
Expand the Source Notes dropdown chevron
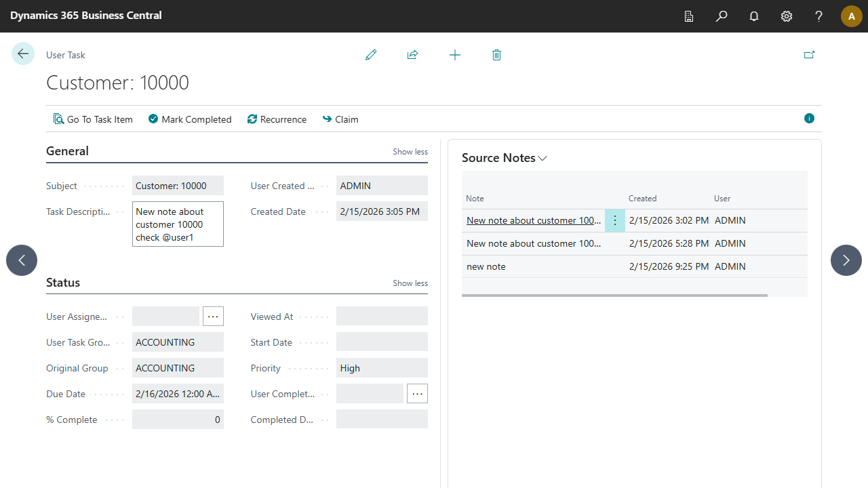point(542,159)
